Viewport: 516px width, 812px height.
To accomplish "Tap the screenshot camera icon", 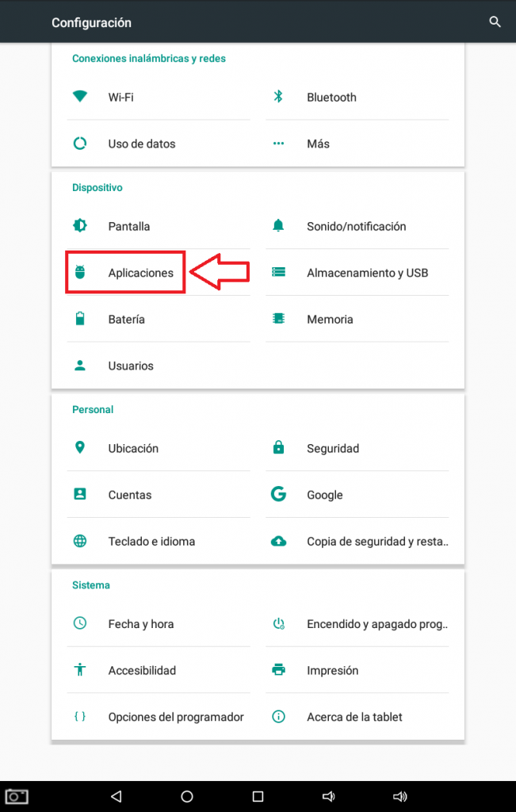I will coord(17,795).
